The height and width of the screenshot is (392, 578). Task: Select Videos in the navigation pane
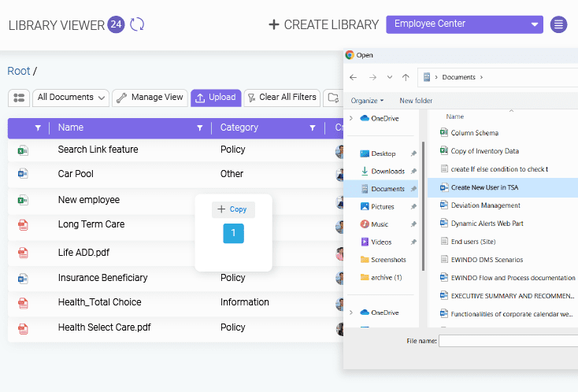pyautogui.click(x=381, y=242)
